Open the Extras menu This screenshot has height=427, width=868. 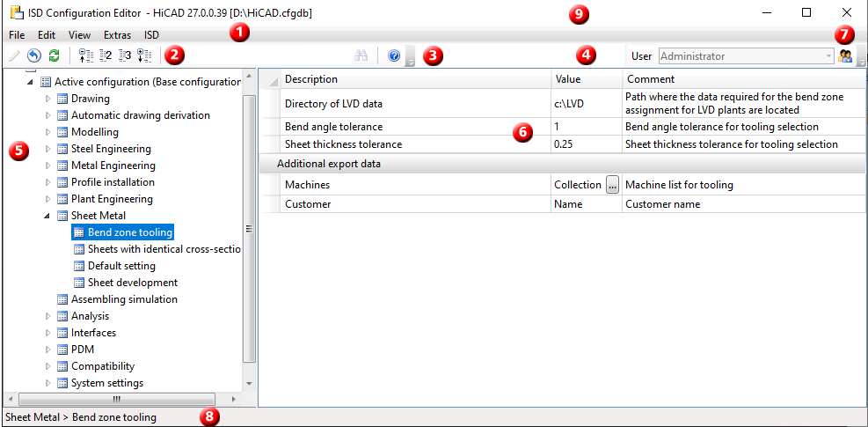click(117, 35)
